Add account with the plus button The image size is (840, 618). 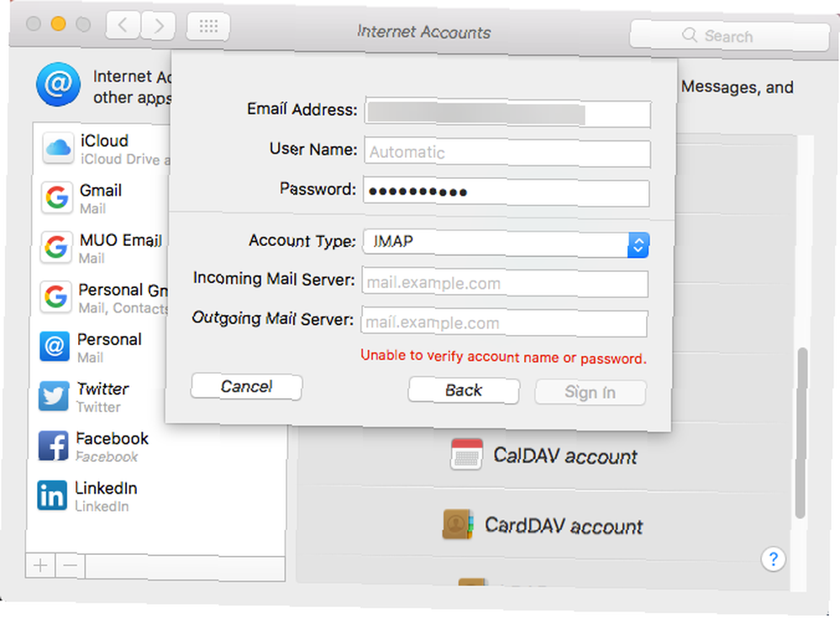point(40,565)
